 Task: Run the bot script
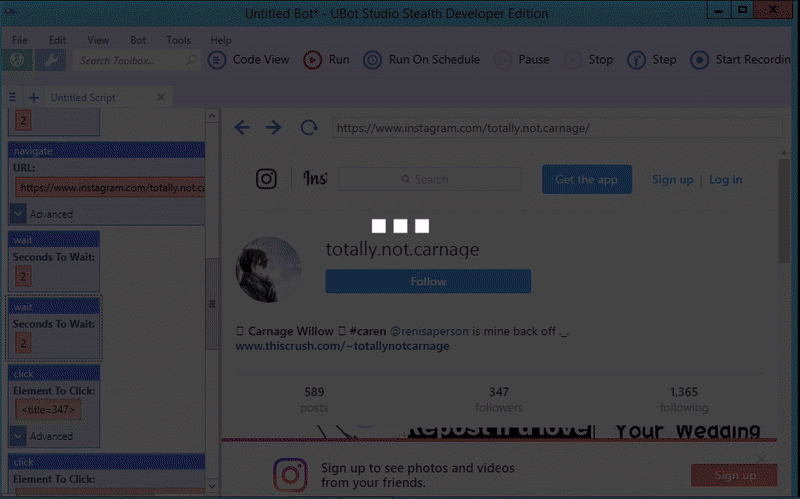(327, 60)
